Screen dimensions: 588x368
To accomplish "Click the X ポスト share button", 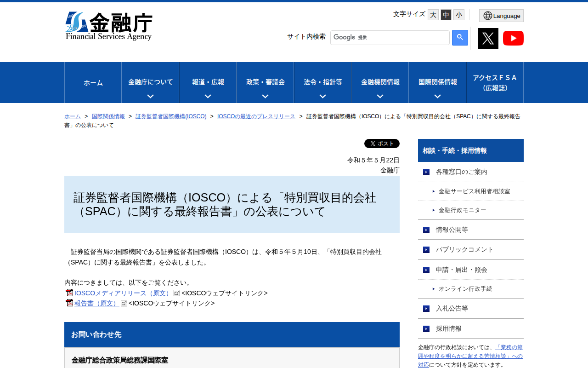I will [382, 143].
